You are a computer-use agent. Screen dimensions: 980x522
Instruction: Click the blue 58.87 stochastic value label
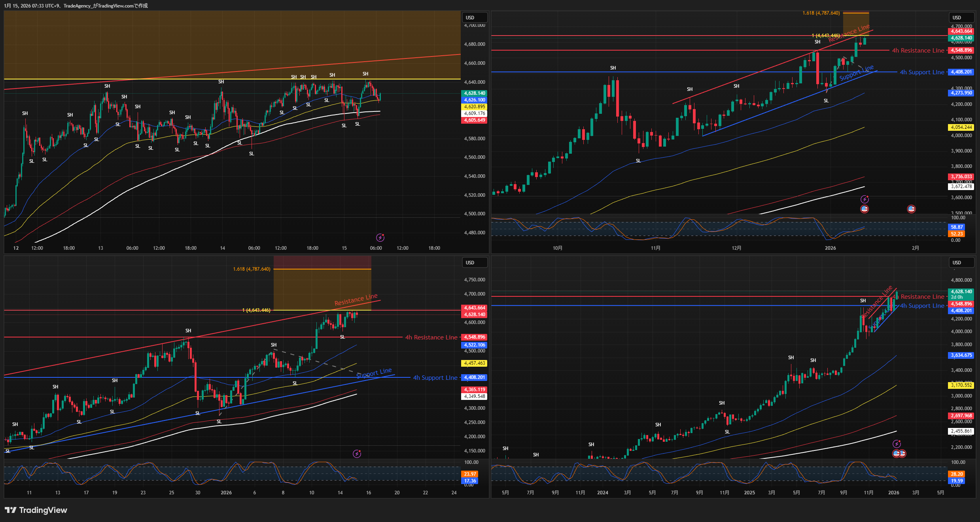tap(957, 227)
